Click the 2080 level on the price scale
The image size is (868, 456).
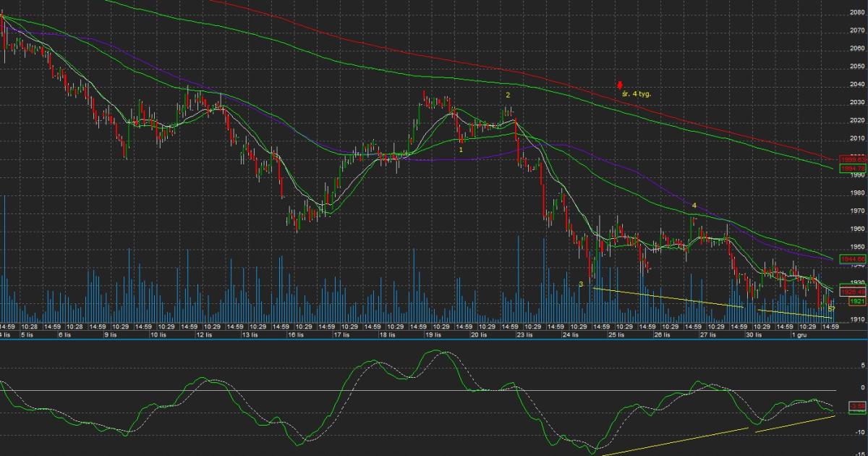click(857, 12)
